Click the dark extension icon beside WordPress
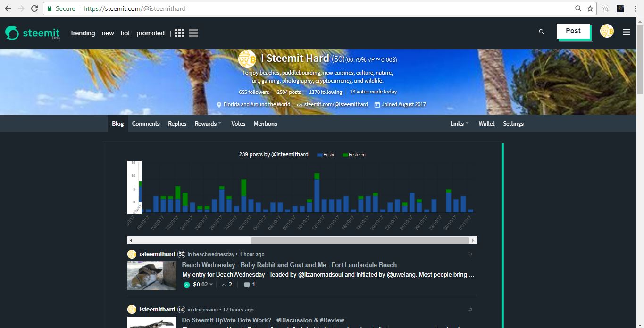 [621, 8]
